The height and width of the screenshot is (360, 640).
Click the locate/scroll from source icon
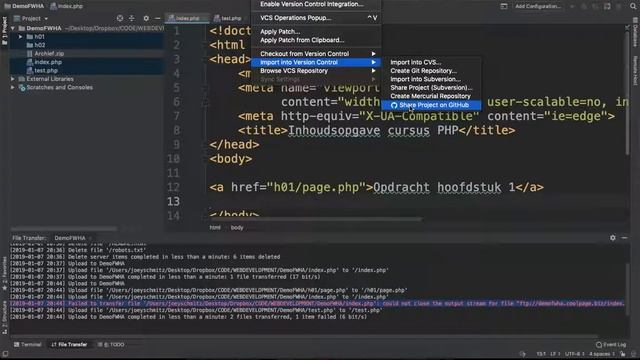coord(120,18)
